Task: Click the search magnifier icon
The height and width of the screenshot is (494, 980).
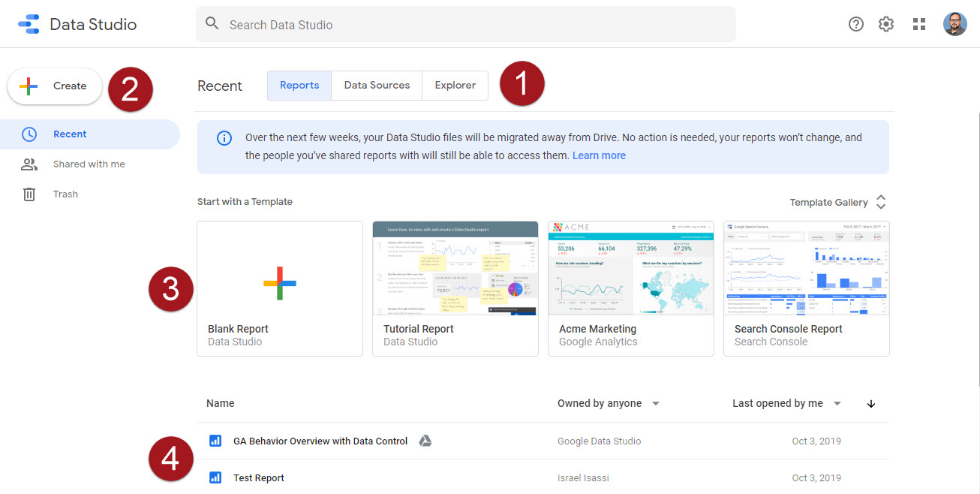Action: tap(212, 24)
